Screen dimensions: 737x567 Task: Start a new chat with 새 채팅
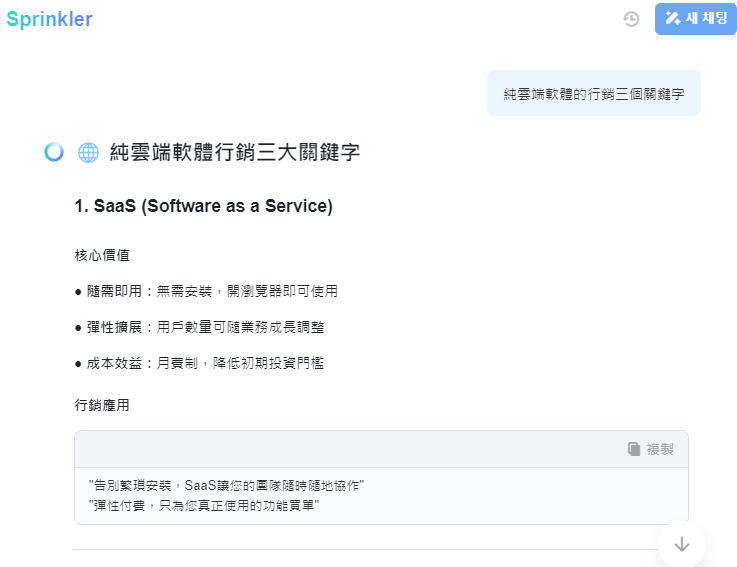pos(696,19)
